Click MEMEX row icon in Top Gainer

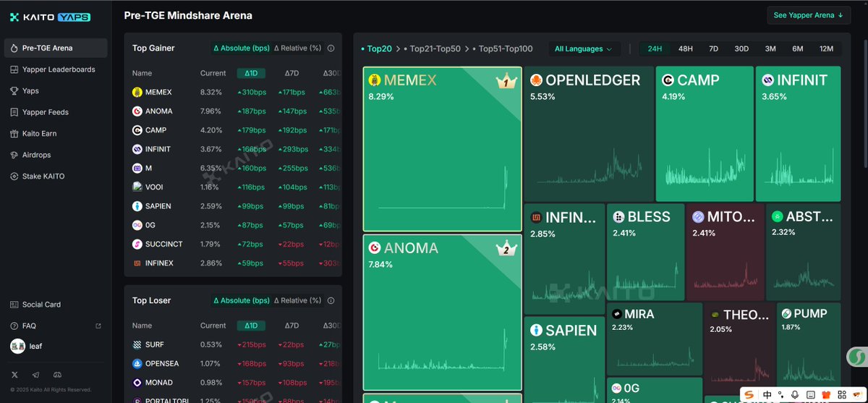pos(137,93)
